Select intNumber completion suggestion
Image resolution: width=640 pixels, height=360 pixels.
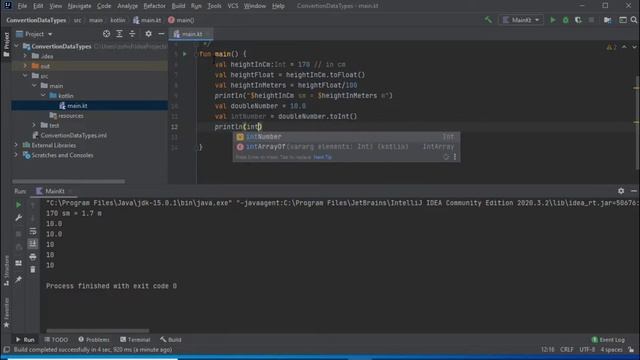[346, 137]
